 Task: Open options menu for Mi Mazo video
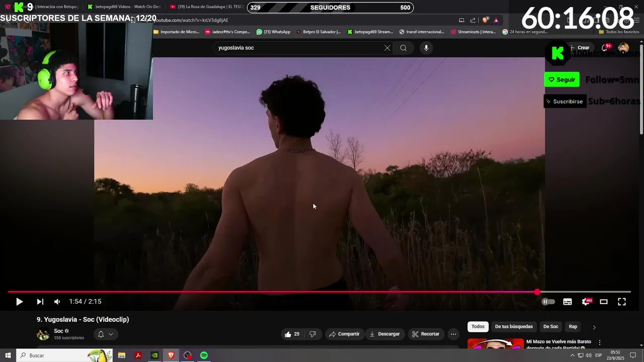tap(599, 342)
